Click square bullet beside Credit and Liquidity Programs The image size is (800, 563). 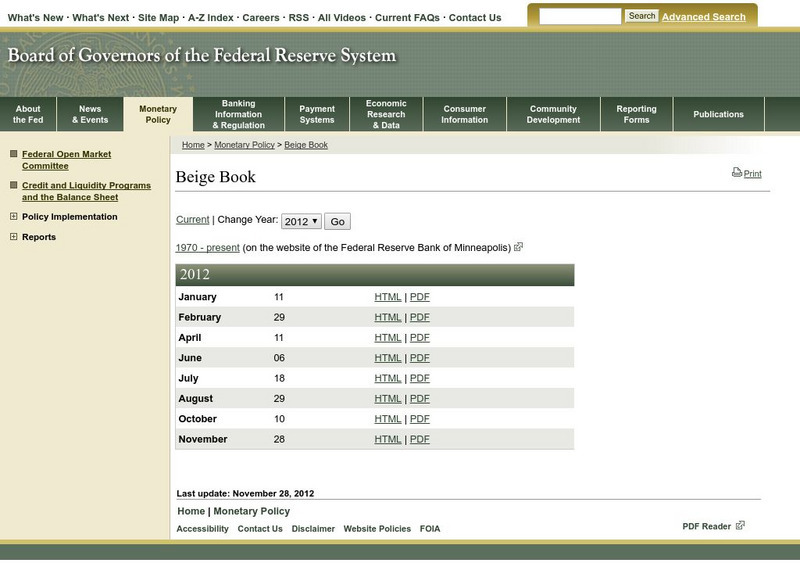14,185
